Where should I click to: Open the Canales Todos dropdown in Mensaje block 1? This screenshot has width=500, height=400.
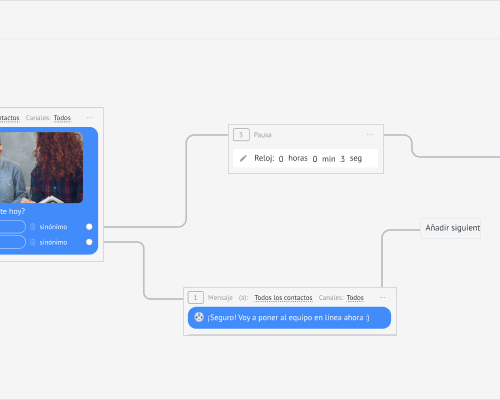click(355, 298)
